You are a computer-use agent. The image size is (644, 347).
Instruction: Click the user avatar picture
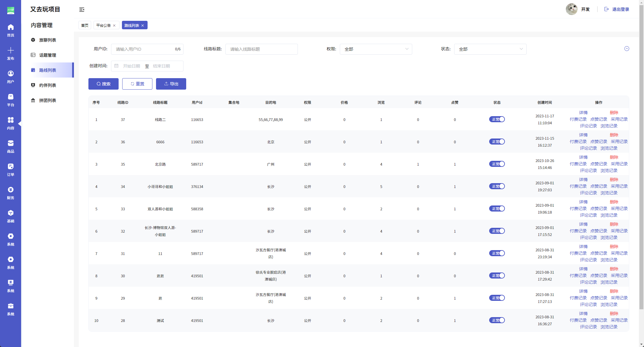point(572,9)
